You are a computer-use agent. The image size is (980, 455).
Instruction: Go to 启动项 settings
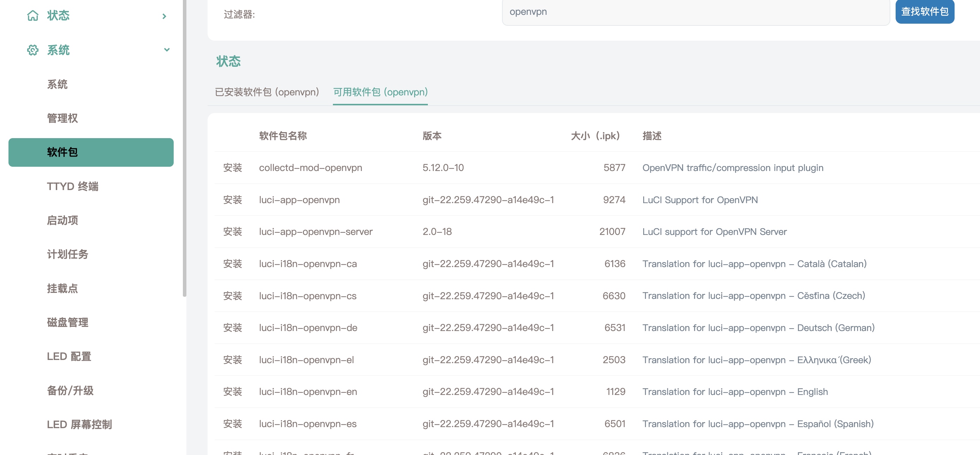[62, 220]
